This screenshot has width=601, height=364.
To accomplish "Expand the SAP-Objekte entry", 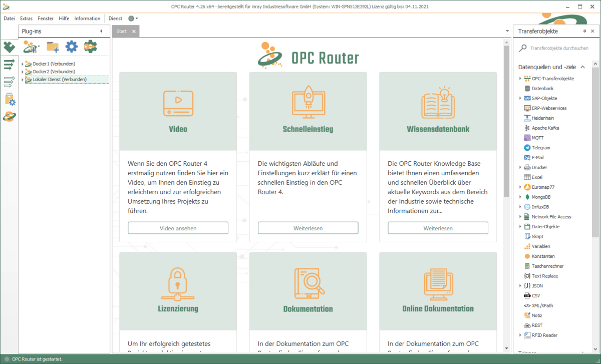I will point(520,98).
